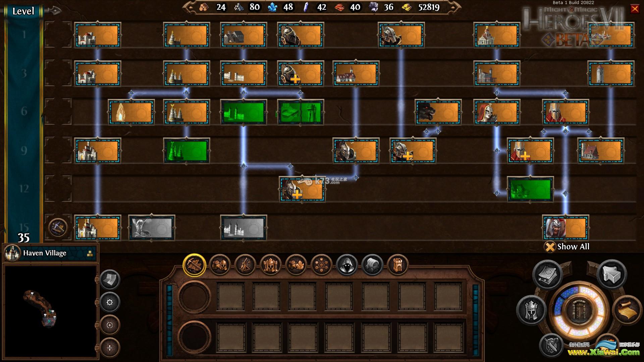Select the level 9 red knight with plus tile
This screenshot has height=362, width=644.
coord(530,151)
